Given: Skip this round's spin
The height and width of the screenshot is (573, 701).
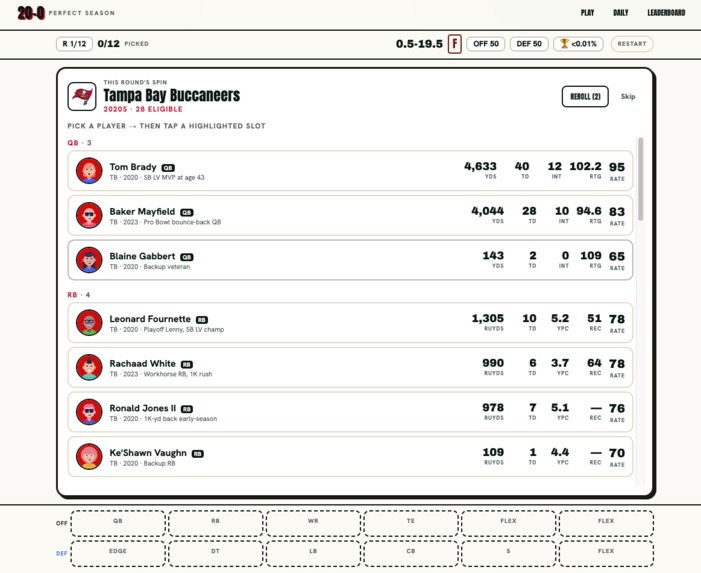Looking at the screenshot, I should click(x=628, y=97).
